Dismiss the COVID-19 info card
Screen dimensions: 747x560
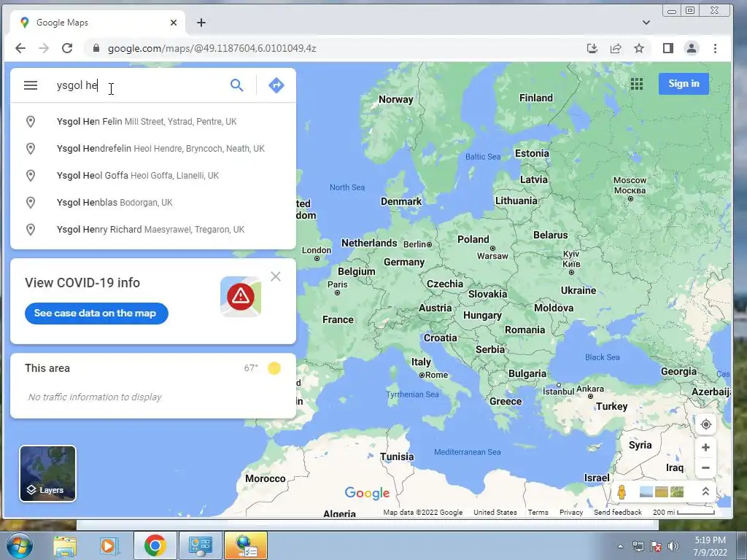(275, 276)
